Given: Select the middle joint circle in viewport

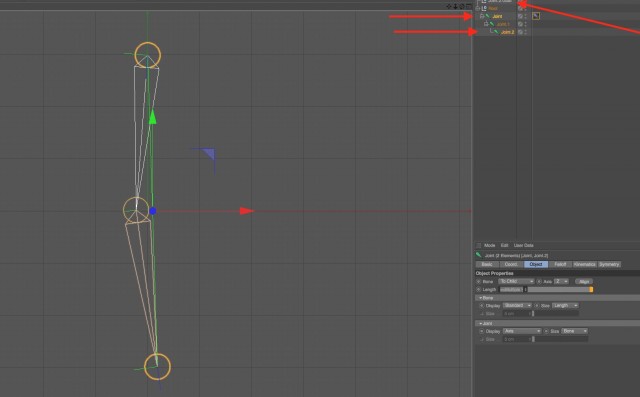Looking at the screenshot, I should pyautogui.click(x=136, y=210).
